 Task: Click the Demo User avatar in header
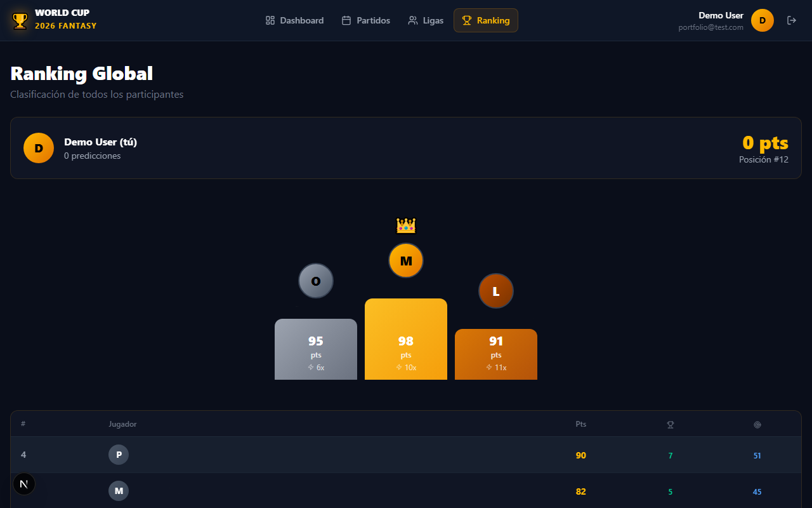point(763,20)
